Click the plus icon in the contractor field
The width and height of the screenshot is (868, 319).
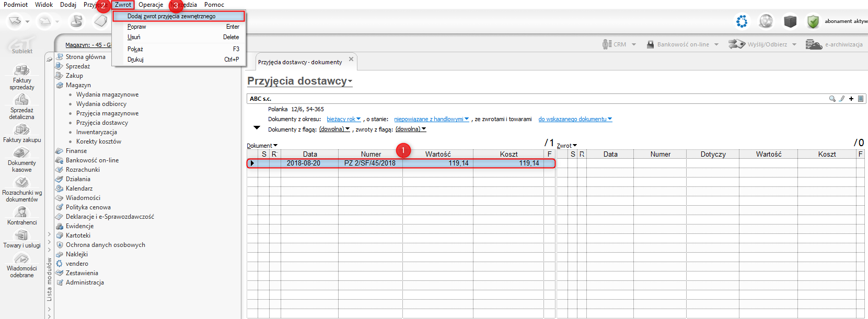(851, 99)
